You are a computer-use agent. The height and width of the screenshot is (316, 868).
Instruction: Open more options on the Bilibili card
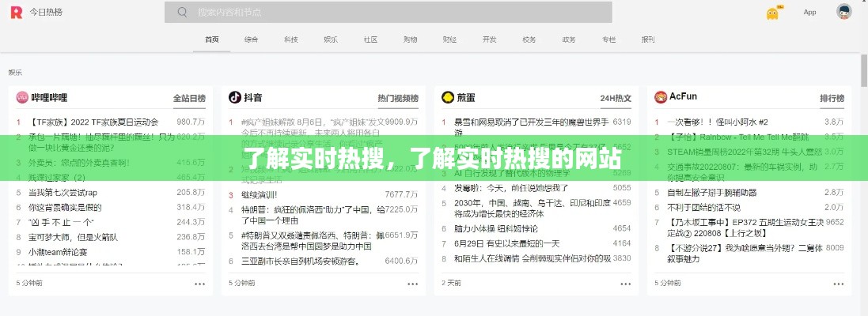[x=200, y=283]
